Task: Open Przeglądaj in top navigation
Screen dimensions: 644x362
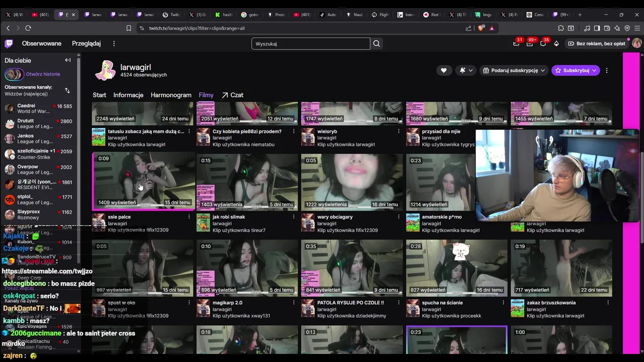Action: [87, 44]
